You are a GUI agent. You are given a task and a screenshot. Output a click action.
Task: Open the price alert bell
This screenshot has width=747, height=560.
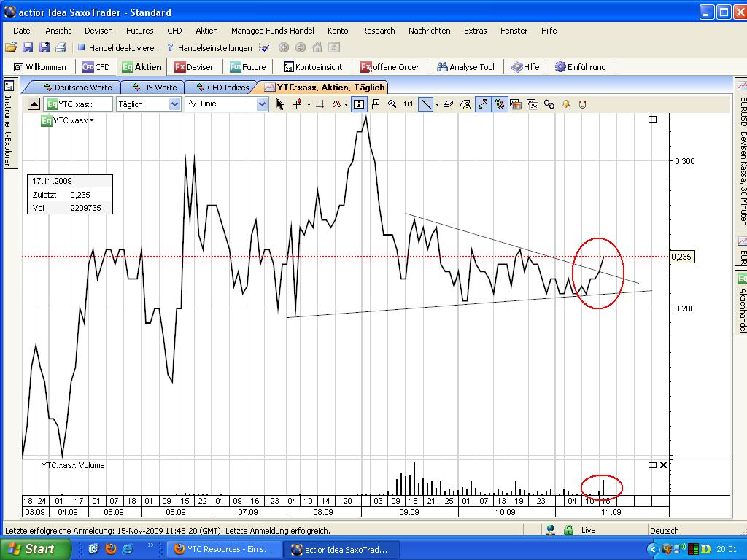pyautogui.click(x=565, y=104)
